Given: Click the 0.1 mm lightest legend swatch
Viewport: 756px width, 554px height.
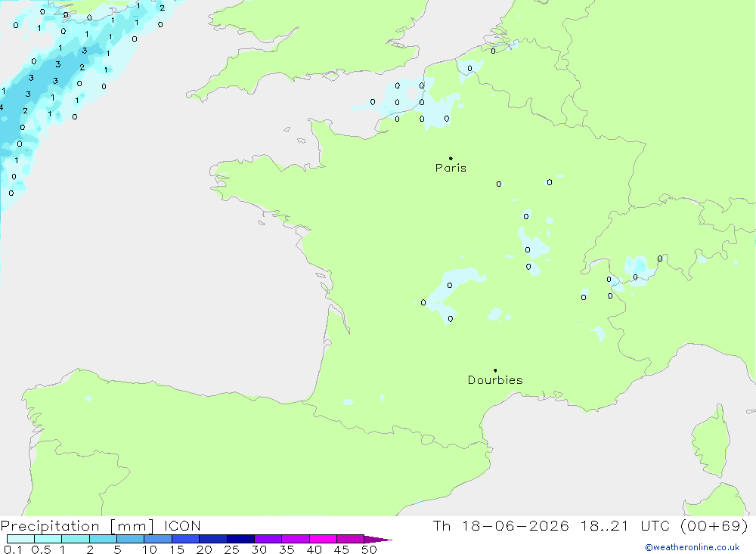Looking at the screenshot, I should click(20, 539).
